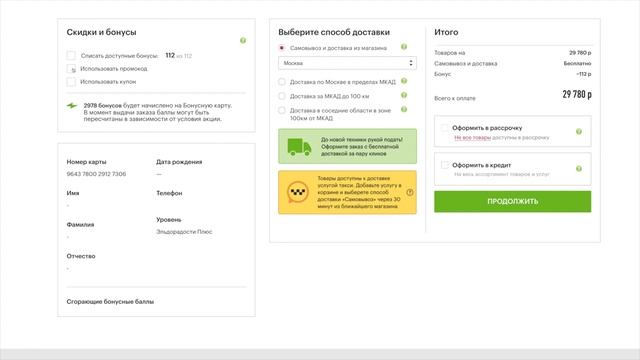Viewport: 640px width, 360px height.
Task: Select Самовывоз и доставка из магазина radio
Action: tap(282, 48)
